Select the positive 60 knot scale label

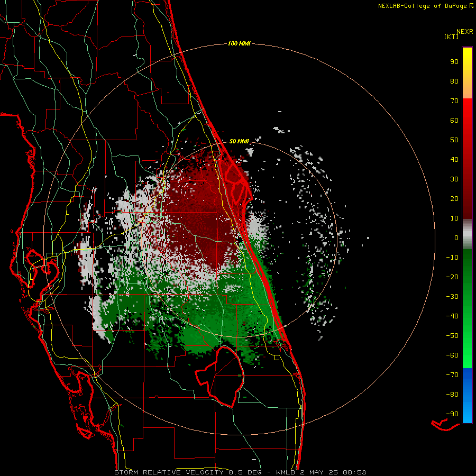[x=454, y=120]
